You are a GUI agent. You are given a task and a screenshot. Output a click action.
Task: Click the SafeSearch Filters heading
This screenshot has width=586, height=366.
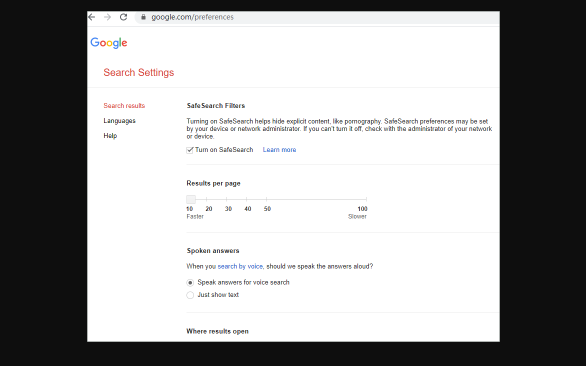[x=216, y=106]
